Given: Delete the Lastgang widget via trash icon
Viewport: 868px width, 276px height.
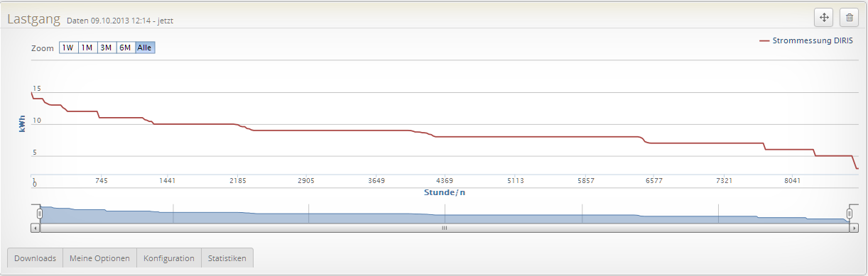Looking at the screenshot, I should (x=849, y=18).
